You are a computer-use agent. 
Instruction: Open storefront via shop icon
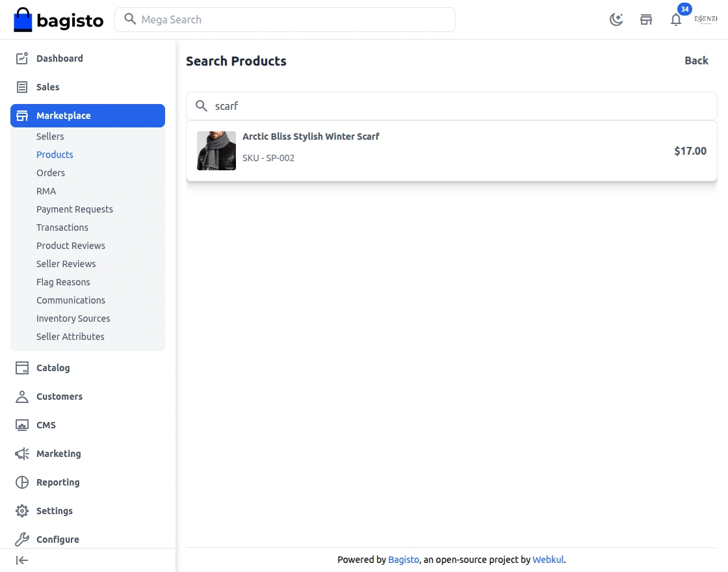pos(646,19)
